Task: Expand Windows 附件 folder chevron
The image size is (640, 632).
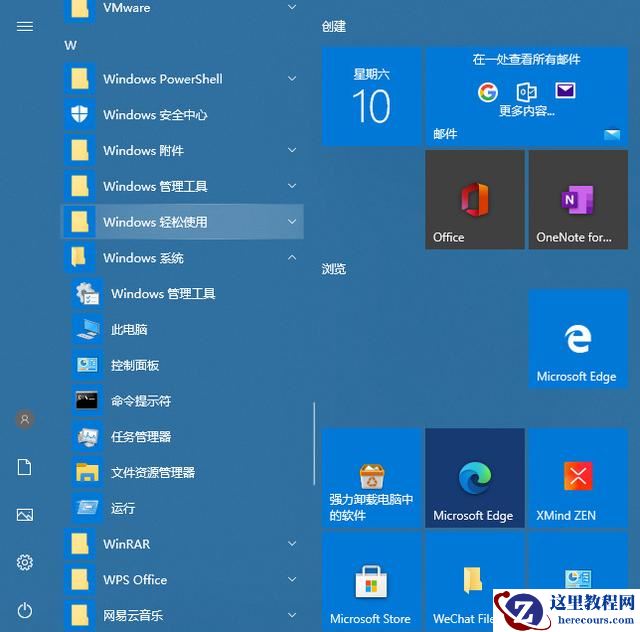Action: (292, 150)
